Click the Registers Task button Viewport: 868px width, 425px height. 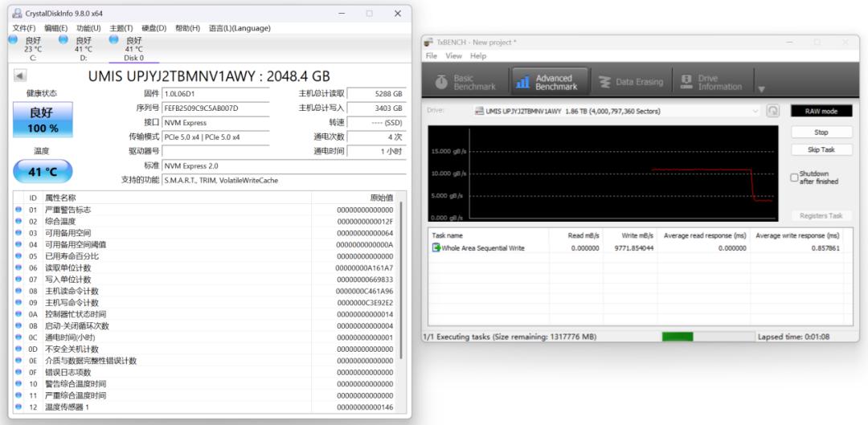pos(821,216)
